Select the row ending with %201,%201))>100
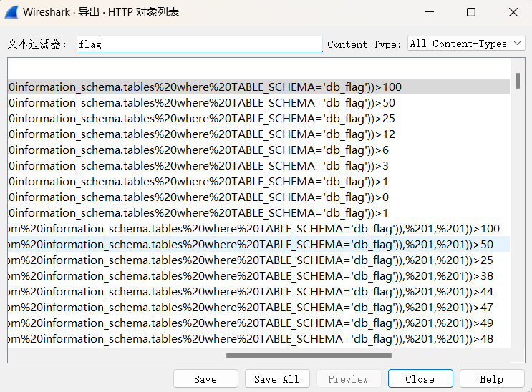This screenshot has height=392, width=532. pos(258,229)
